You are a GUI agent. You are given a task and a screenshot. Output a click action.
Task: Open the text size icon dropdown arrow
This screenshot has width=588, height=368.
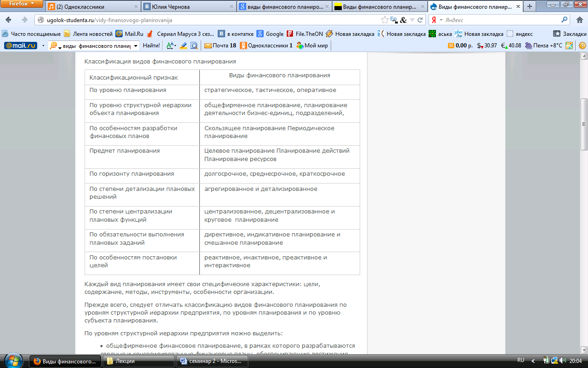[x=175, y=46]
